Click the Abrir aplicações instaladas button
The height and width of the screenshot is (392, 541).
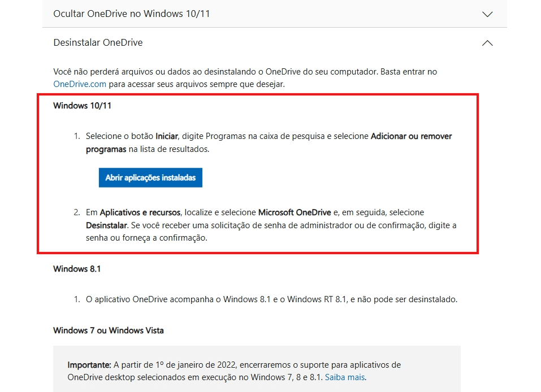click(x=150, y=177)
